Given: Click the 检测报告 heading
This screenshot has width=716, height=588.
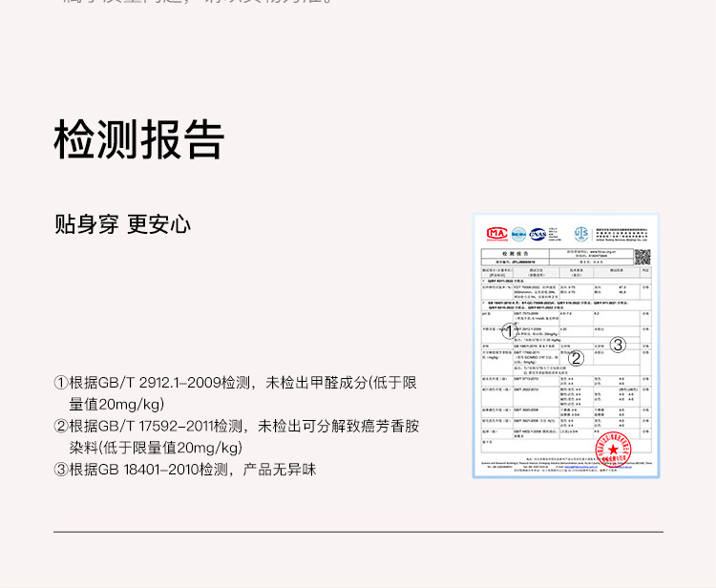Looking at the screenshot, I should [x=139, y=139].
